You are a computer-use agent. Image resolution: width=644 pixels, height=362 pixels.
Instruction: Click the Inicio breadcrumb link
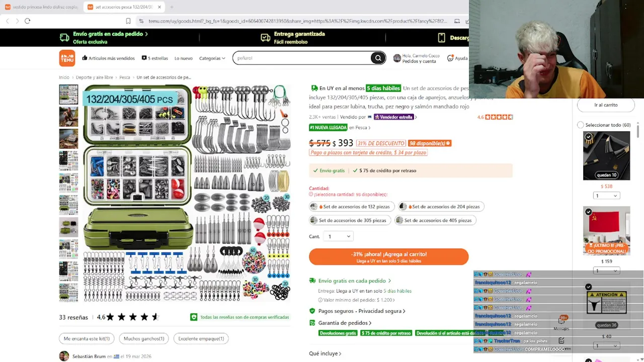point(64,77)
